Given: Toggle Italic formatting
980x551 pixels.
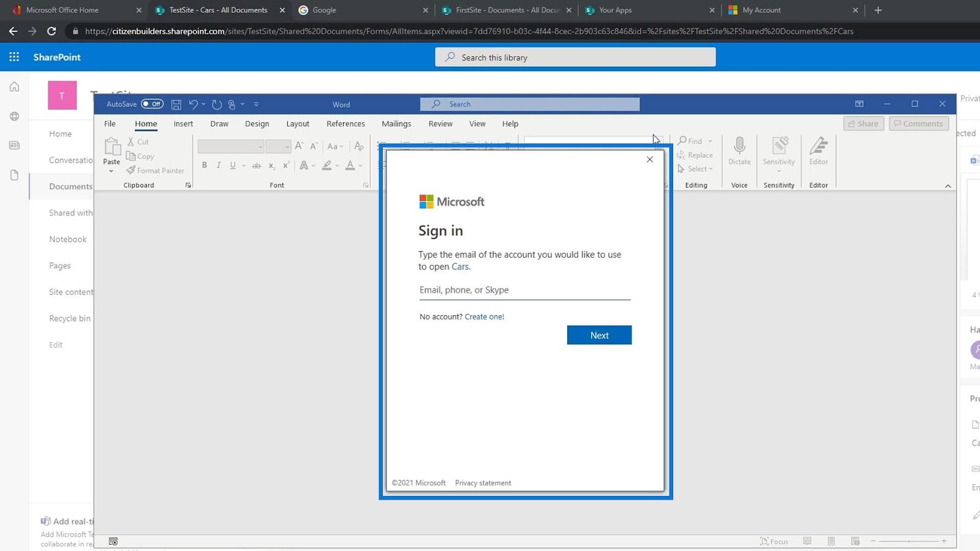Looking at the screenshot, I should coord(219,165).
